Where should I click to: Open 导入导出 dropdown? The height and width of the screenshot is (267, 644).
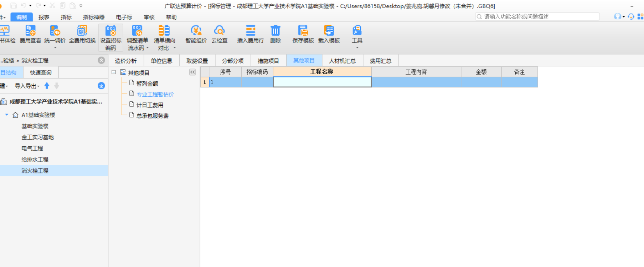tap(27, 86)
